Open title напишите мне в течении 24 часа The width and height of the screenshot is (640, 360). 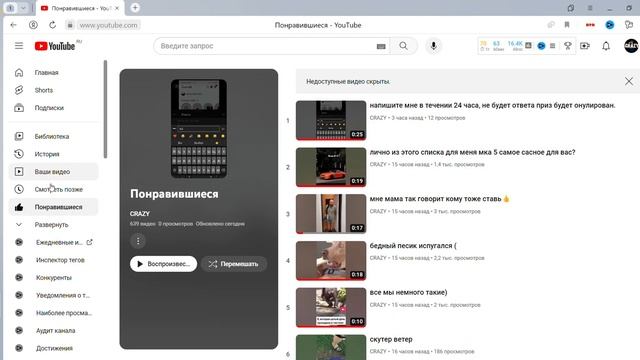click(492, 105)
